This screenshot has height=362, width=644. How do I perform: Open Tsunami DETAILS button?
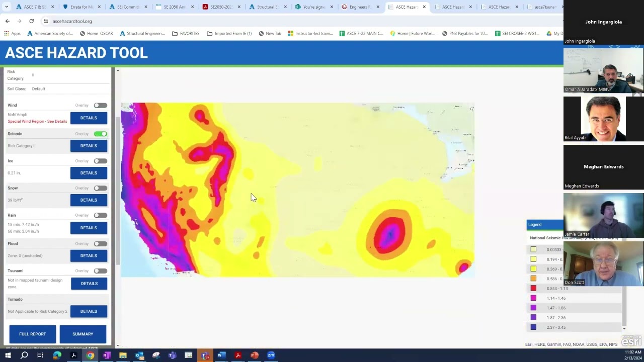pos(89,284)
